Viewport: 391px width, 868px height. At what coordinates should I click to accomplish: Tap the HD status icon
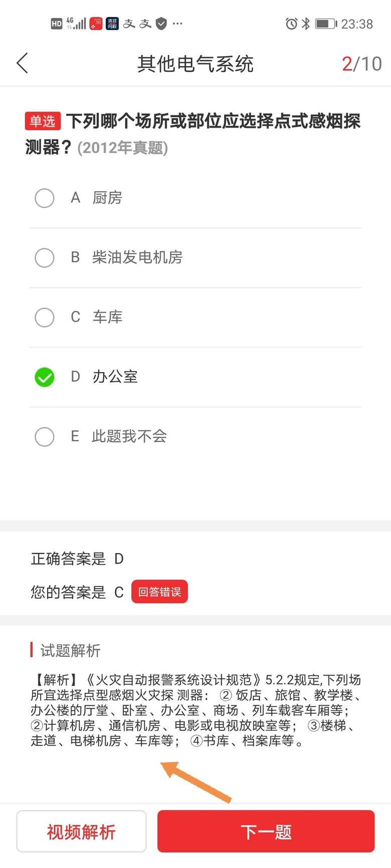tap(57, 24)
